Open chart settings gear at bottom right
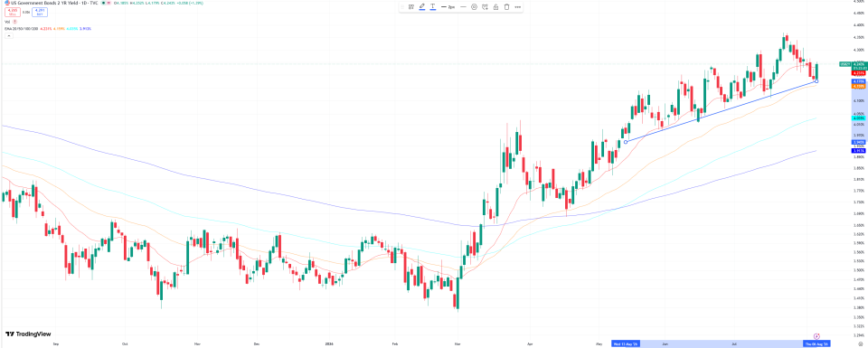The image size is (868, 348). click(861, 344)
